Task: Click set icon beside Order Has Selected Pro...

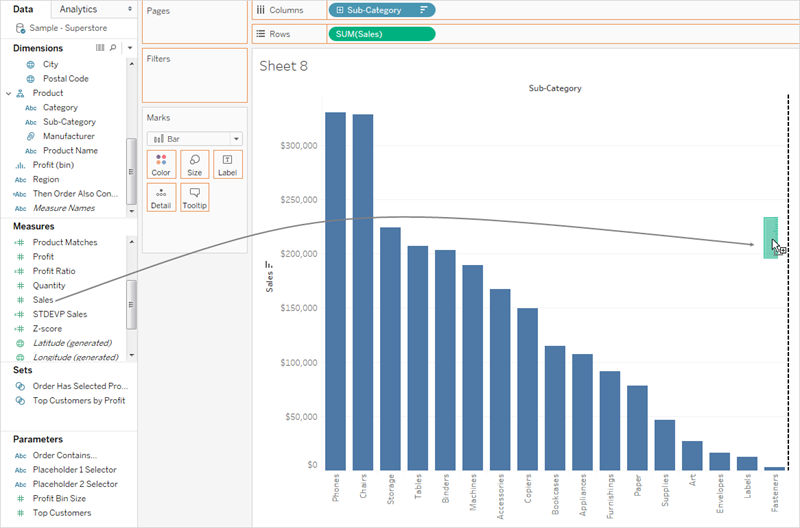Action: point(20,386)
